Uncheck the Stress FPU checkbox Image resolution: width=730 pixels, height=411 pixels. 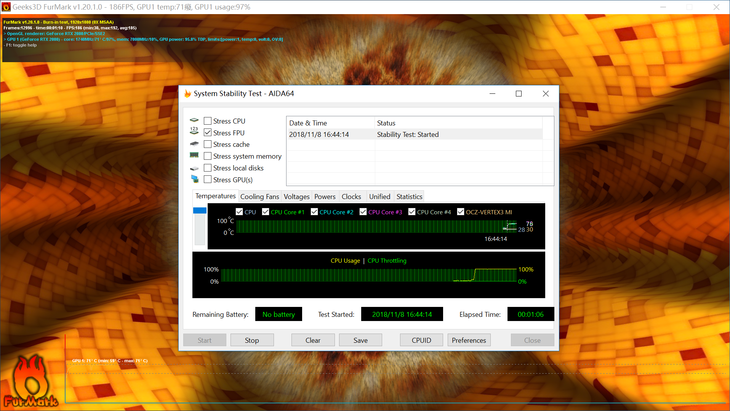click(x=208, y=133)
